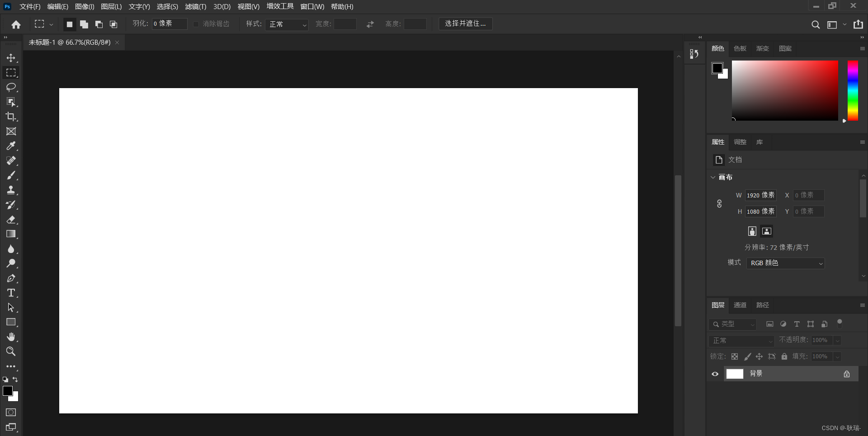Select the Eyedropper tool

pyautogui.click(x=11, y=146)
